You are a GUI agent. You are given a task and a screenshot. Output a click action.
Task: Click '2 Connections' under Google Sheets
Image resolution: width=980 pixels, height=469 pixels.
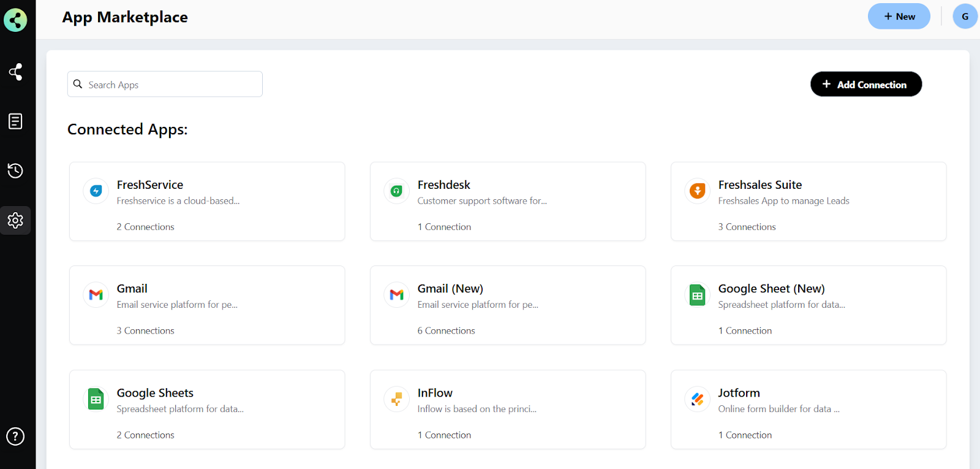[146, 435]
